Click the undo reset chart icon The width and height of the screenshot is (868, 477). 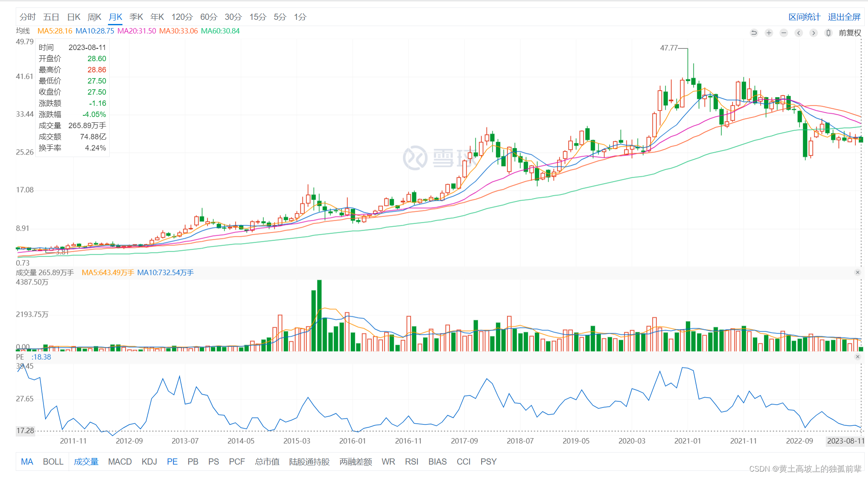click(754, 33)
